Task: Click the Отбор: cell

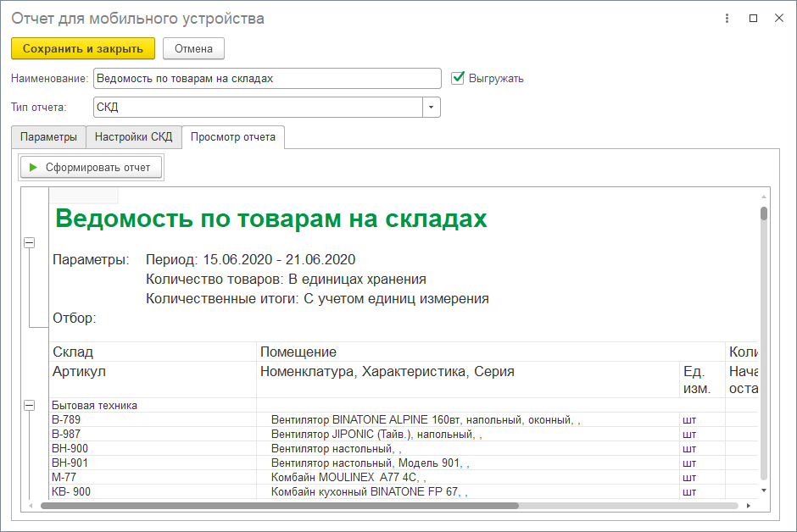Action: tap(75, 319)
